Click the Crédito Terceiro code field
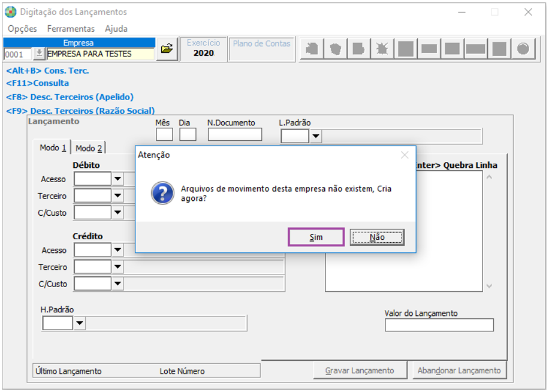This screenshot has width=549, height=392. [x=93, y=267]
